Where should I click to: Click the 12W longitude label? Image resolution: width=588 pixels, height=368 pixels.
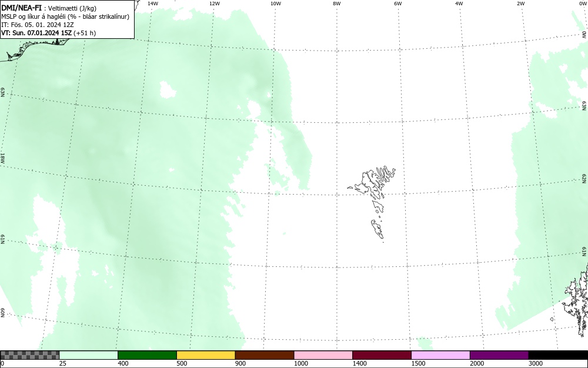[214, 4]
